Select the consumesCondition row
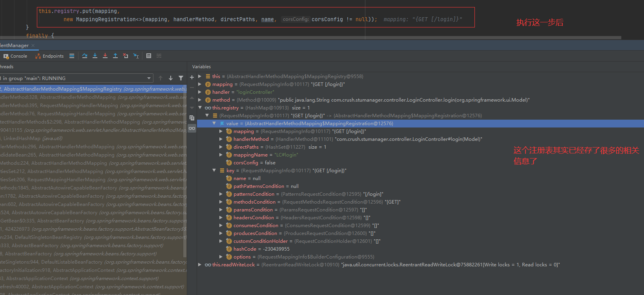This screenshot has width=644, height=295. pyautogui.click(x=420, y=225)
